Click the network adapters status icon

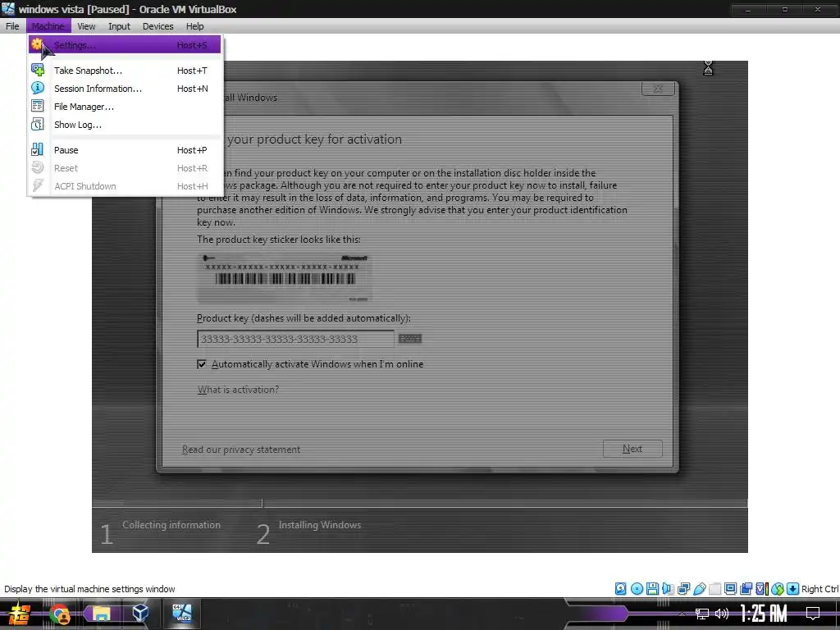point(683,589)
